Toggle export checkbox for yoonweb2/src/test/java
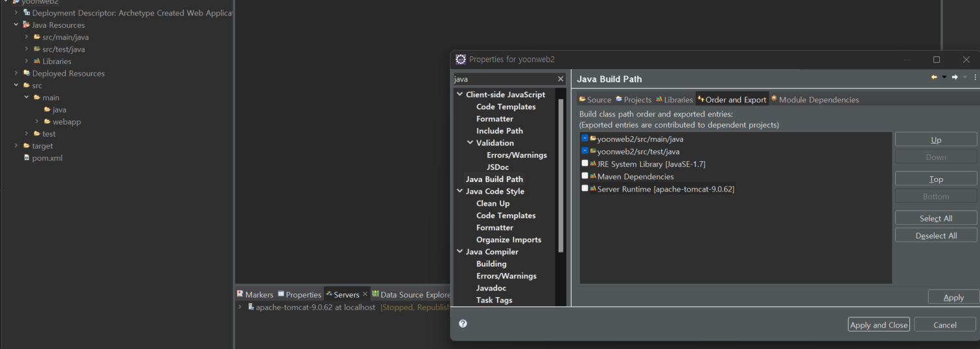 pyautogui.click(x=585, y=151)
